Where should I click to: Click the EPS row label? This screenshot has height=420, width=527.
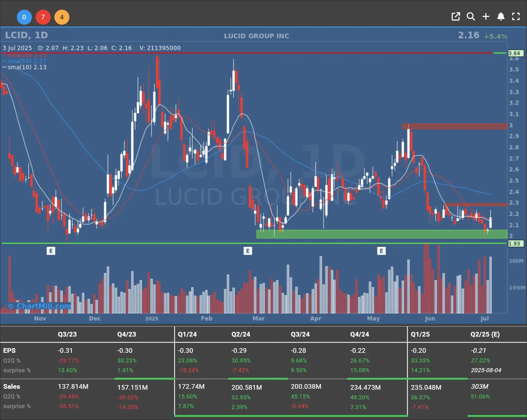[9, 351]
